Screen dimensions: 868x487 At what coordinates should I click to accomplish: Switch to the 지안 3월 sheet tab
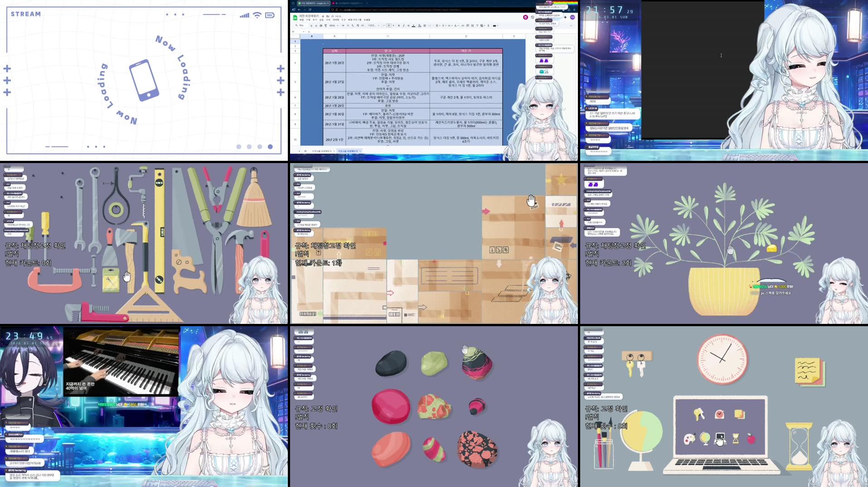point(348,151)
